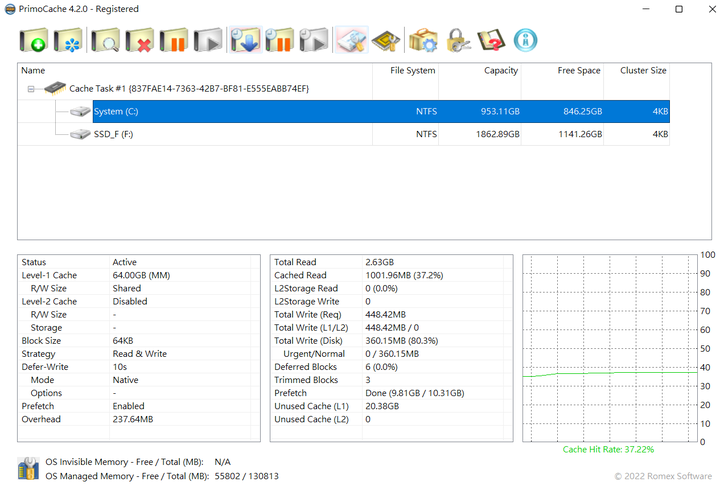Open options via the box with gear icon
Image resolution: width=720 pixels, height=486 pixels.
423,40
